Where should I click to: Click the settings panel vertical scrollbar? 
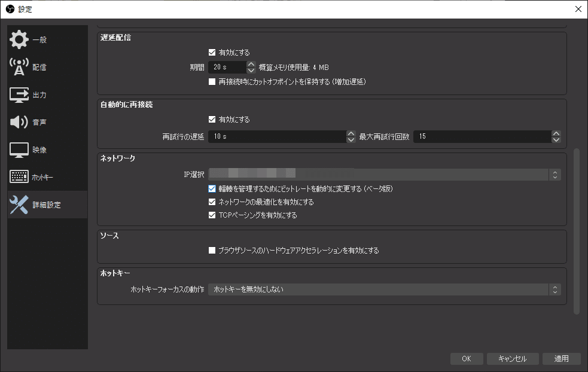(577, 231)
